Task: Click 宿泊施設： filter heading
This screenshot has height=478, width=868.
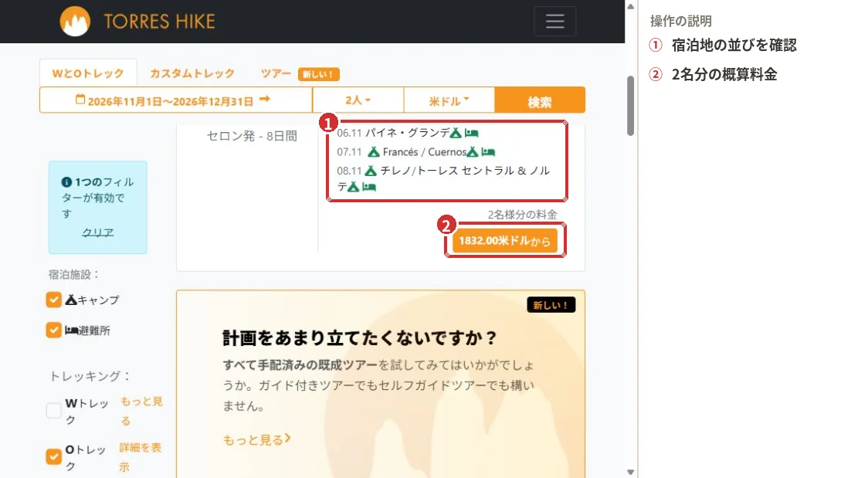Action: tap(73, 274)
